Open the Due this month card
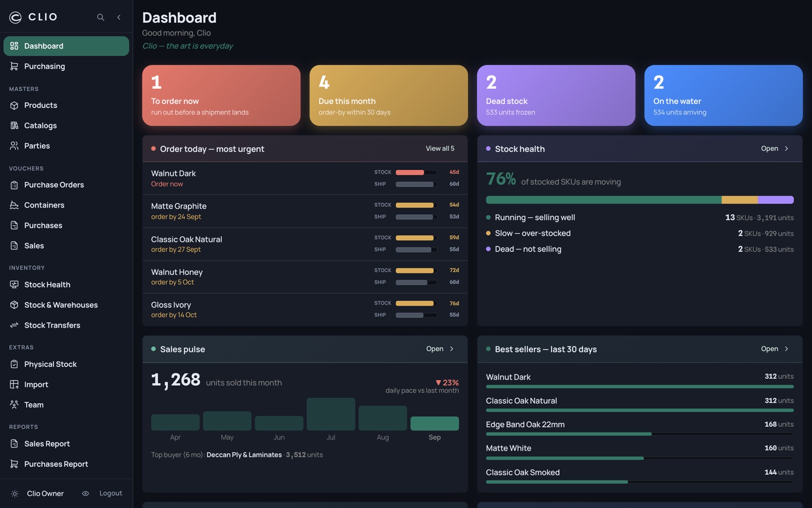This screenshot has height=508, width=812. (x=389, y=96)
